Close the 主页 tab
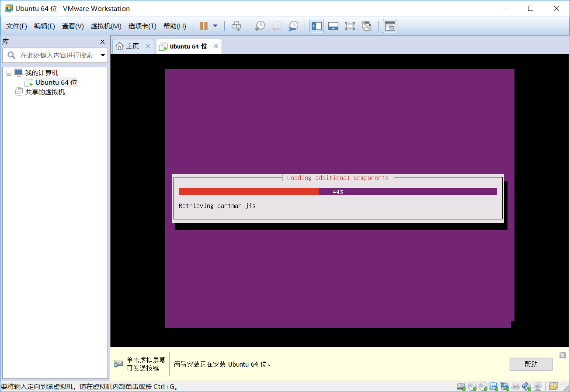Viewport: 570px width, 392px height. 148,46
